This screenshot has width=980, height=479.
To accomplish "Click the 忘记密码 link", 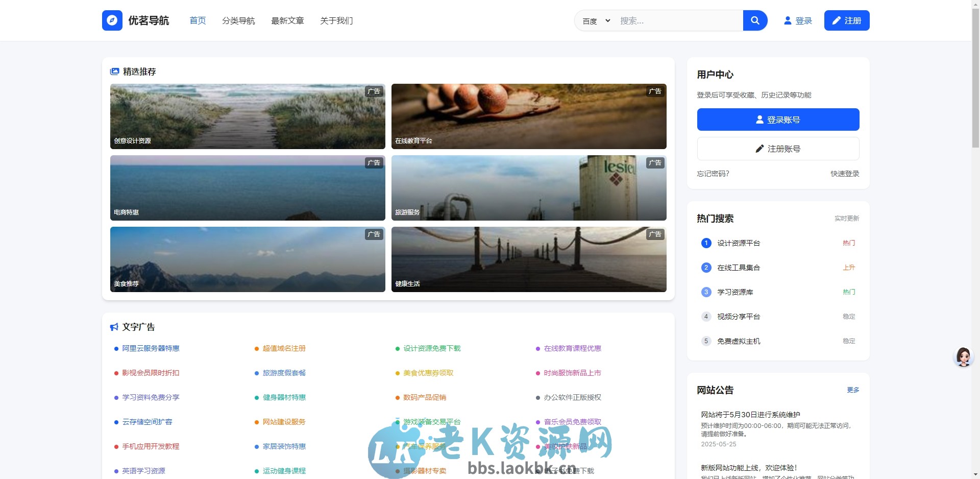I will pos(713,174).
